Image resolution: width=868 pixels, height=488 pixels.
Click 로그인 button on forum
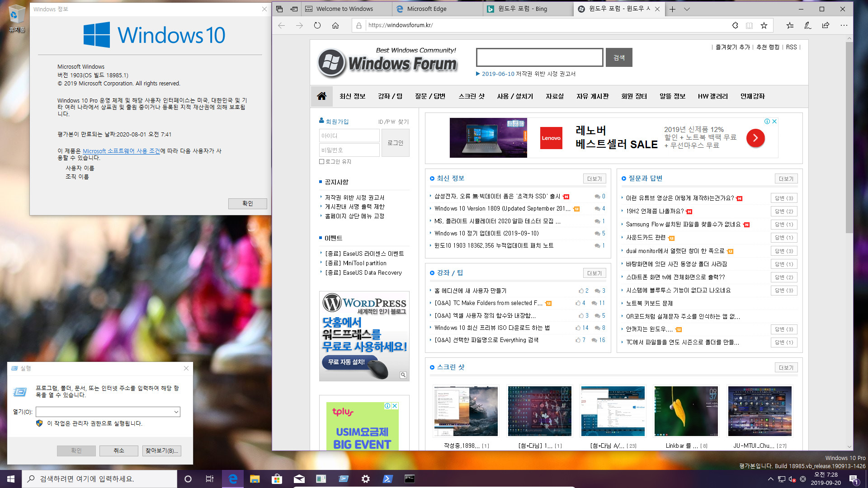point(395,143)
